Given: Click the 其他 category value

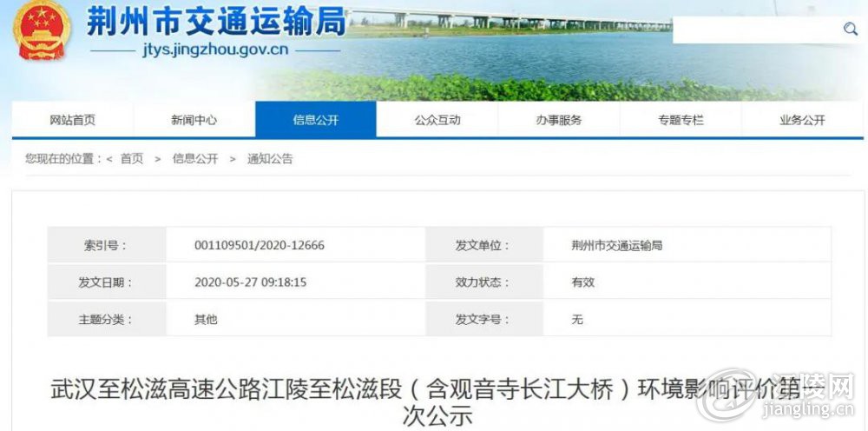Looking at the screenshot, I should pyautogui.click(x=206, y=319).
